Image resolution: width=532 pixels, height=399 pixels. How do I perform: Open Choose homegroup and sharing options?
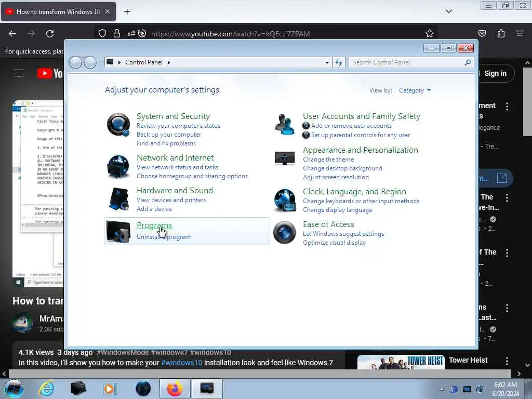[x=192, y=176]
